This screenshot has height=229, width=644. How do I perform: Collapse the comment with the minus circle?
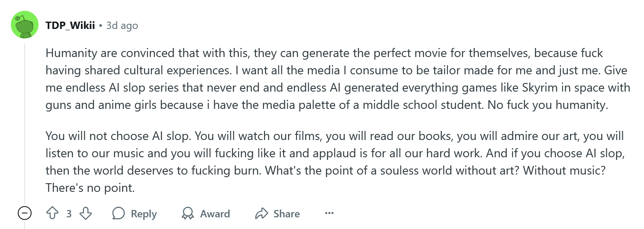25,213
